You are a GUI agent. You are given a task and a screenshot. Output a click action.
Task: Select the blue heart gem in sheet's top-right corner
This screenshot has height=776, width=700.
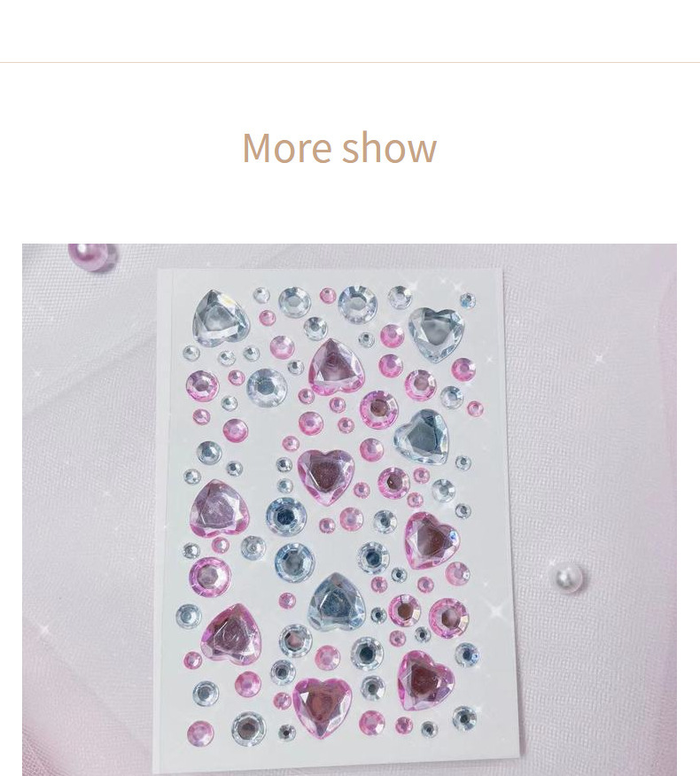point(436,334)
